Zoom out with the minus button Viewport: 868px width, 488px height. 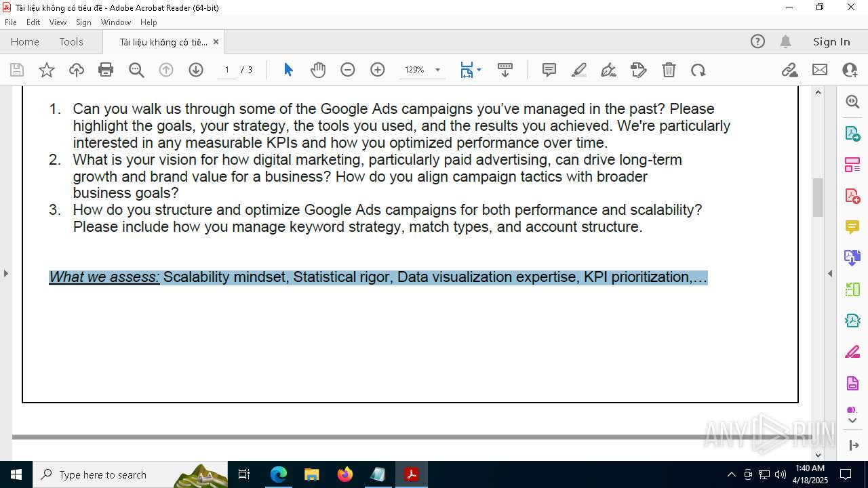[348, 70]
